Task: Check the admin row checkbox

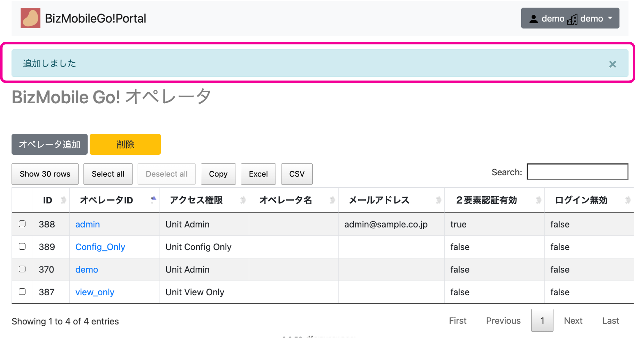Action: 22,224
